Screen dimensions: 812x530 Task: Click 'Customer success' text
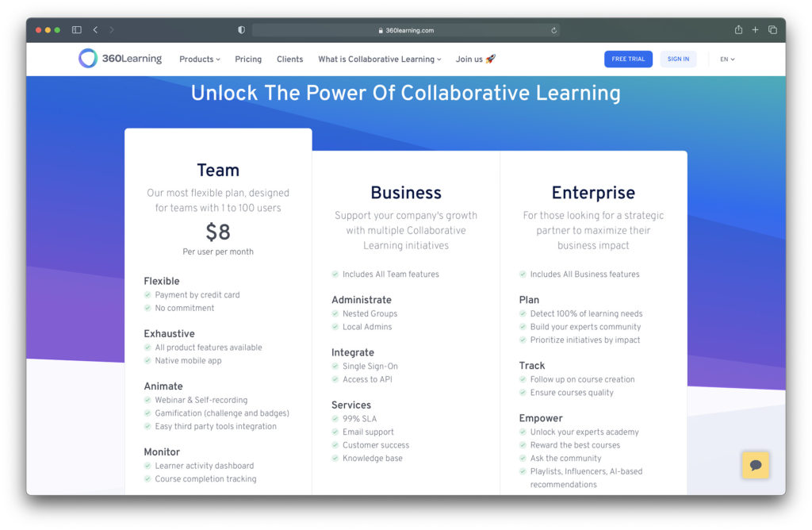(375, 445)
